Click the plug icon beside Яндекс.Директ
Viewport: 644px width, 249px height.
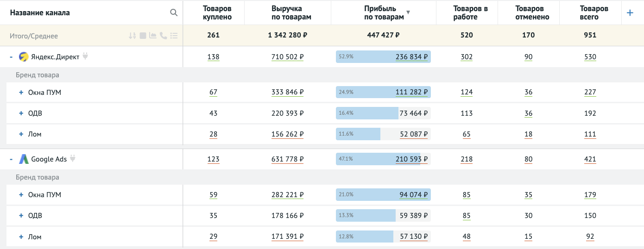pos(85,56)
